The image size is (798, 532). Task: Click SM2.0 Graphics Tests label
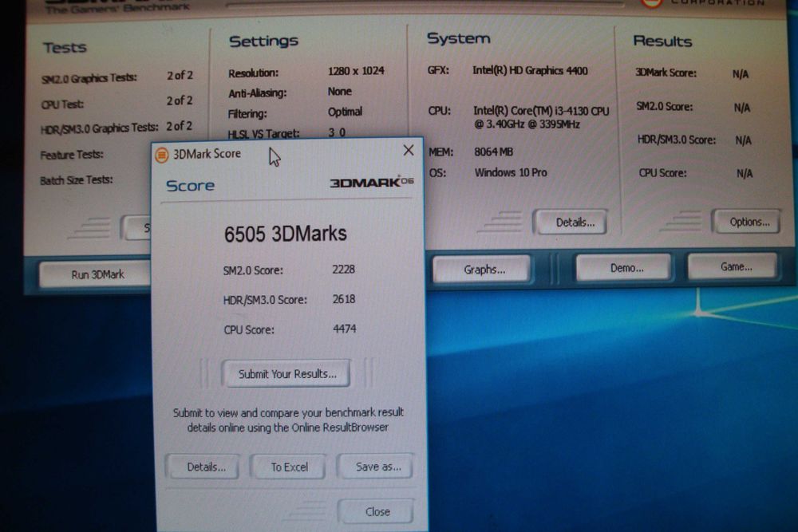click(89, 78)
